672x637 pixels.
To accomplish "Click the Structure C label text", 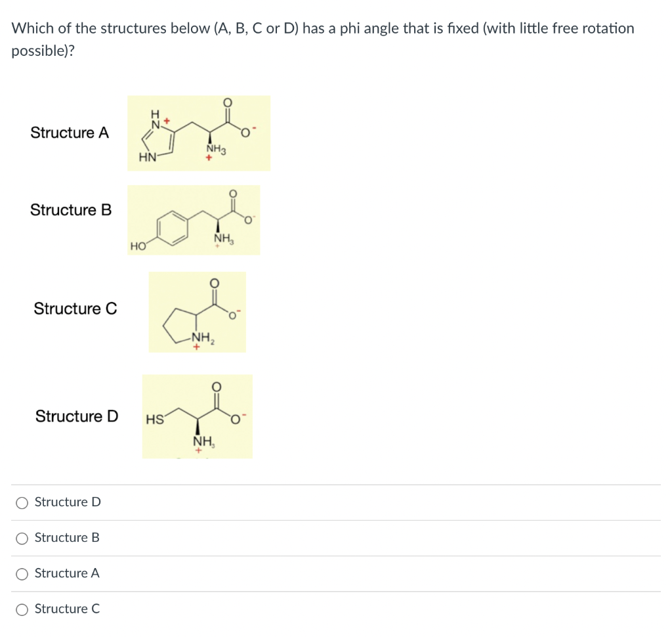I will pos(75,309).
